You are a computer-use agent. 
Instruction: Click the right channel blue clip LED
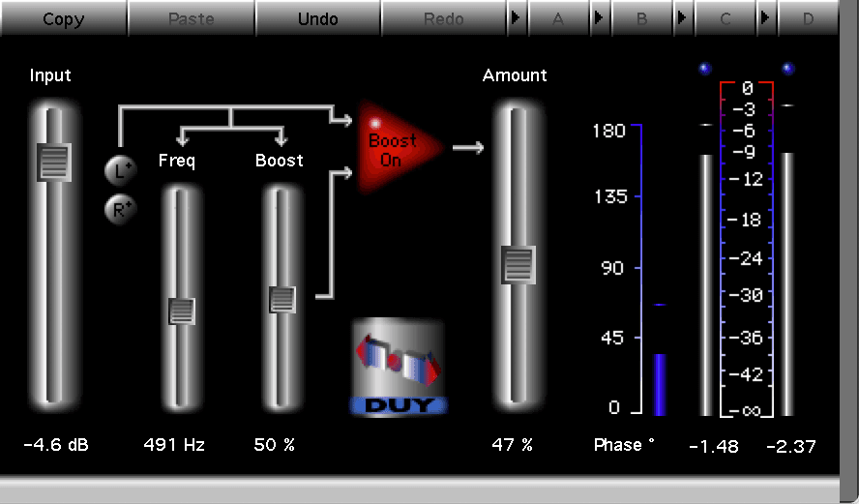tap(787, 69)
